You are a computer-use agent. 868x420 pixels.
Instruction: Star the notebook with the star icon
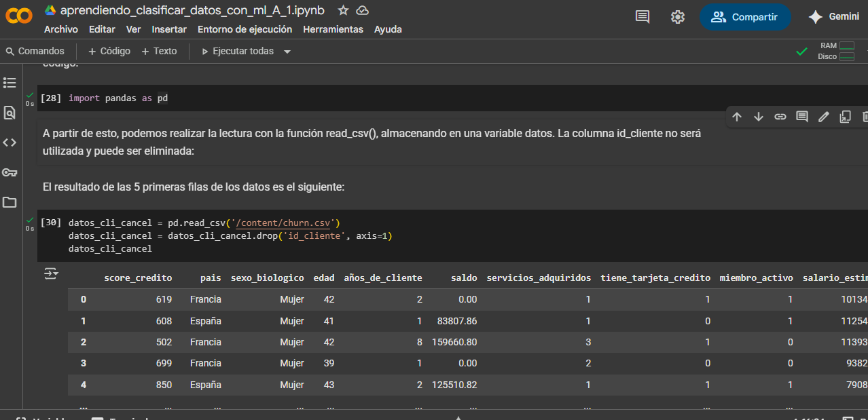pyautogui.click(x=344, y=10)
